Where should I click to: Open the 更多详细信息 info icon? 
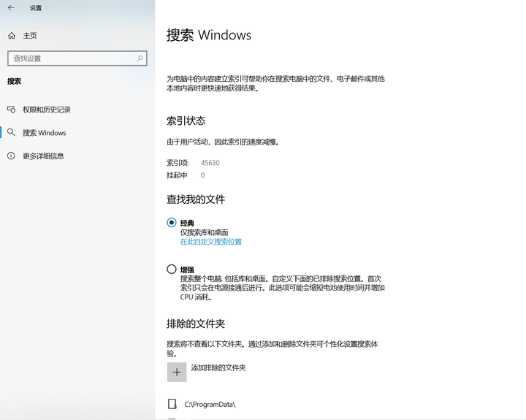click(x=12, y=156)
